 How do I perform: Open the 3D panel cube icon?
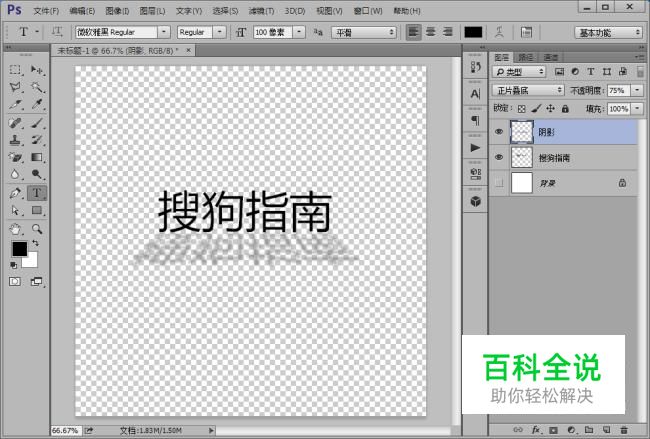coord(475,202)
